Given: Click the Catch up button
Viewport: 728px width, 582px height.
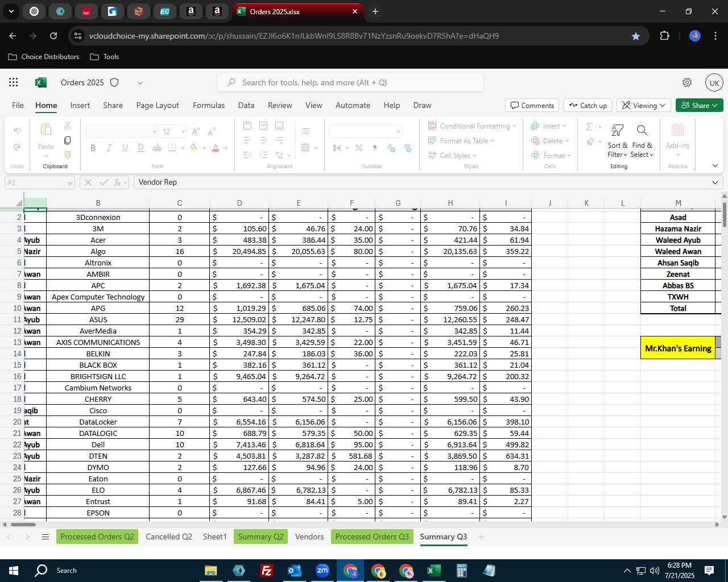Looking at the screenshot, I should [588, 105].
